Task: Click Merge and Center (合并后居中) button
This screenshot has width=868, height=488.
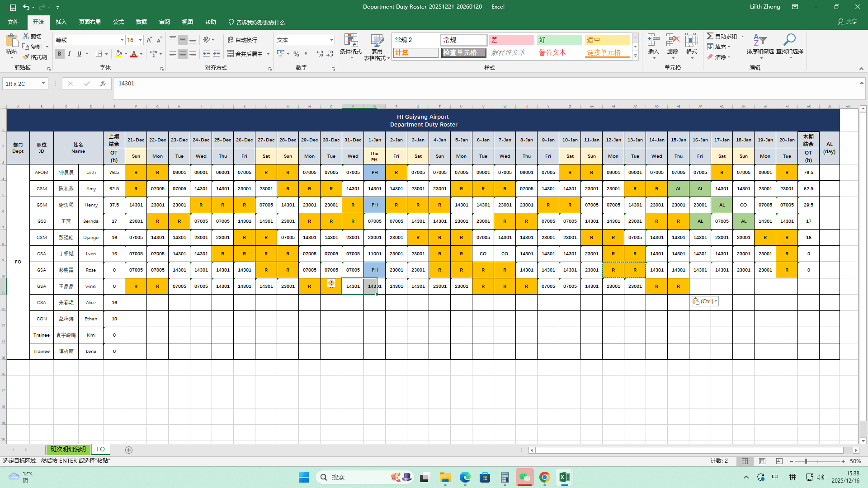Action: [245, 54]
